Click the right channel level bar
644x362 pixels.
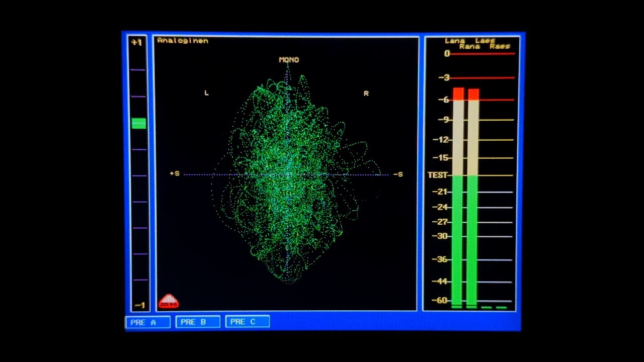point(473,197)
